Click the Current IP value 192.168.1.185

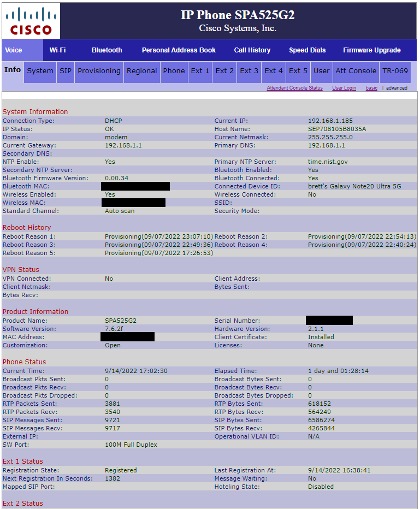tap(330, 121)
